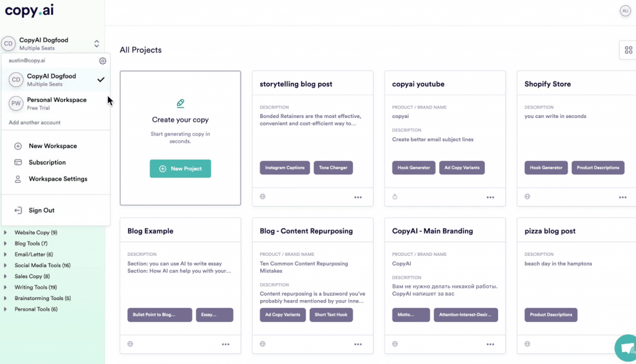This screenshot has height=364, width=636.
Task: Click globe icon on pizza blog post card
Action: [527, 344]
